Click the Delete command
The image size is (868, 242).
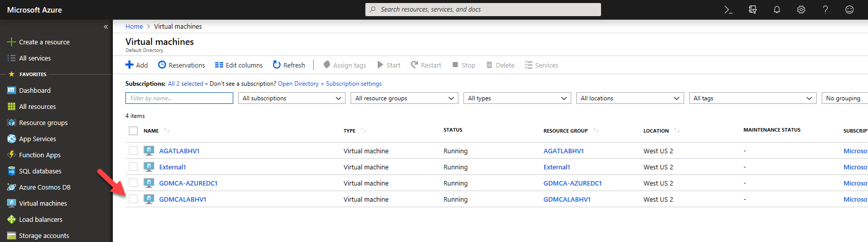[500, 65]
